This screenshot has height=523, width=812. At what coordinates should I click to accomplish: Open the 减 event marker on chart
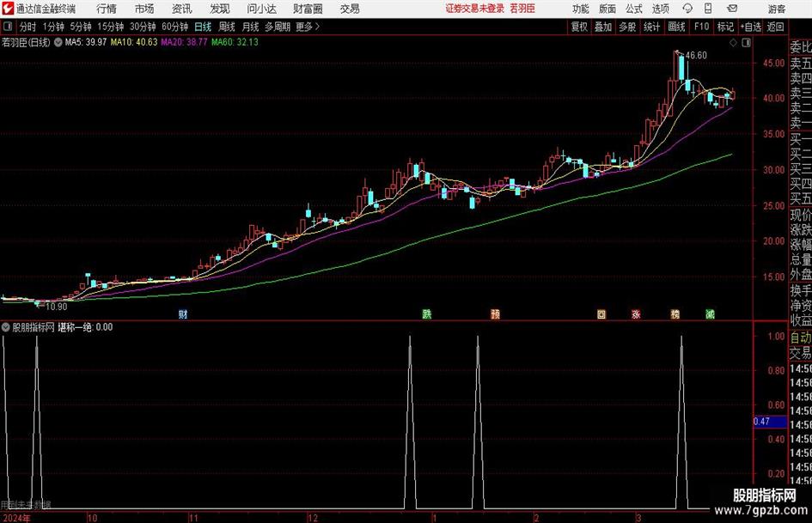pyautogui.click(x=710, y=313)
